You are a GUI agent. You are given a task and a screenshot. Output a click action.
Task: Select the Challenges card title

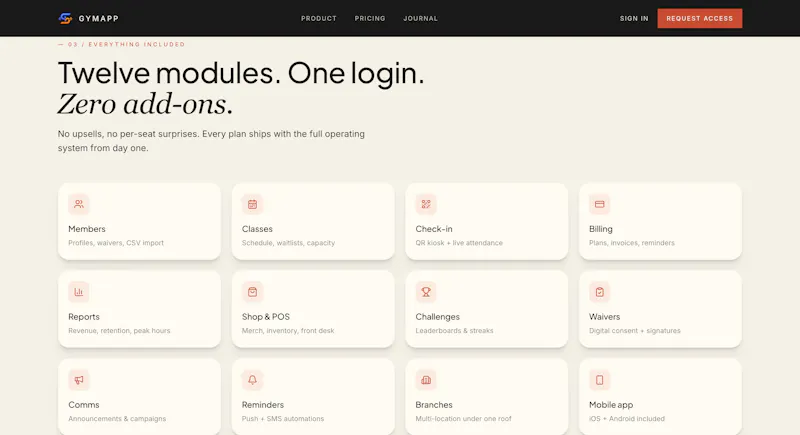coord(437,317)
